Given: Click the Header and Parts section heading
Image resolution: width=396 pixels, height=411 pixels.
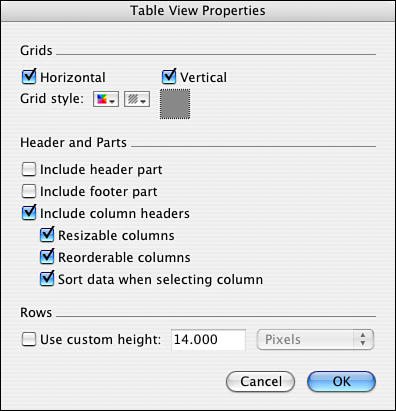Looking at the screenshot, I should (73, 143).
